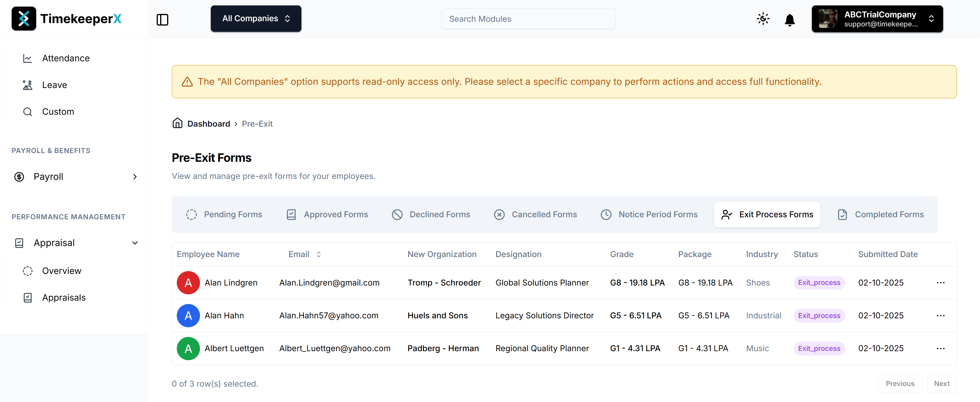Expand the Payroll menu chevron

click(135, 177)
